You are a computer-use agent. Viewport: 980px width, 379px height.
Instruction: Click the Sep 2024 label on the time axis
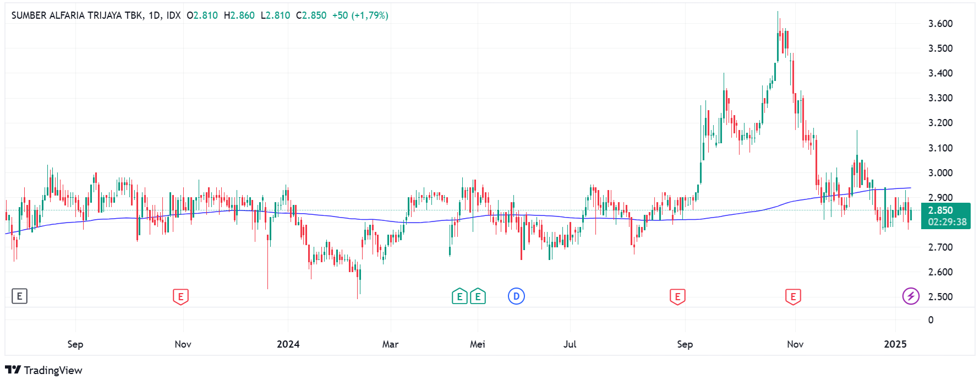(x=685, y=344)
